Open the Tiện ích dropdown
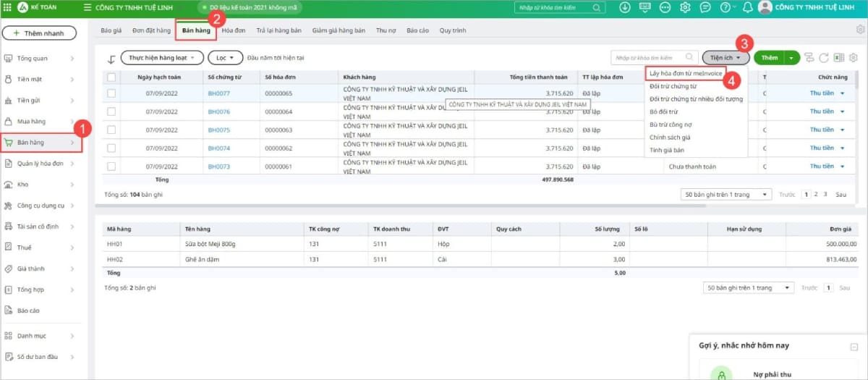The image size is (868, 380). [726, 57]
